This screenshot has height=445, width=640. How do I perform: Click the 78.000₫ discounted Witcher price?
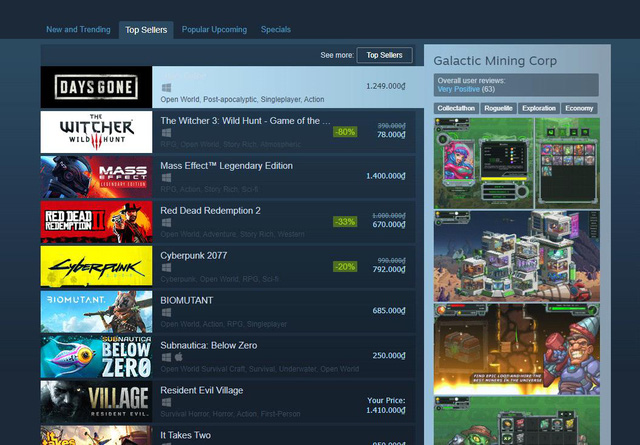coord(391,135)
